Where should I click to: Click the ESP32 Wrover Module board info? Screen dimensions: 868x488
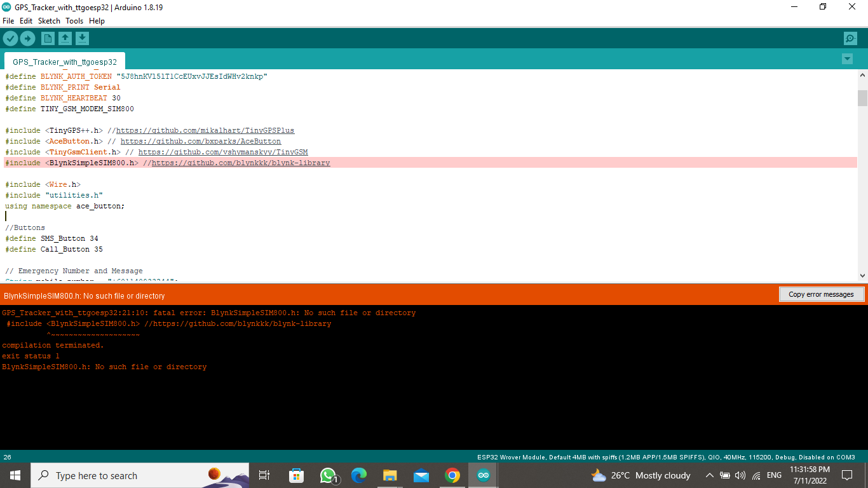(666, 457)
